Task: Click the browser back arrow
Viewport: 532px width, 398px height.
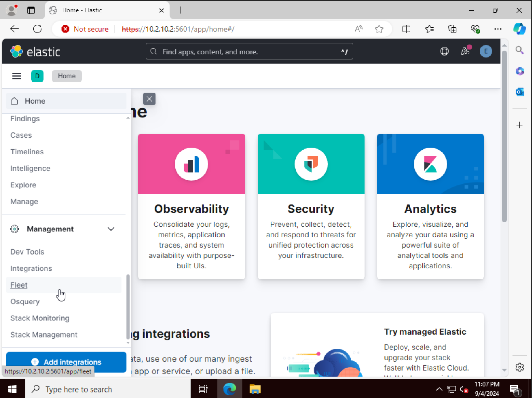Action: (14, 29)
